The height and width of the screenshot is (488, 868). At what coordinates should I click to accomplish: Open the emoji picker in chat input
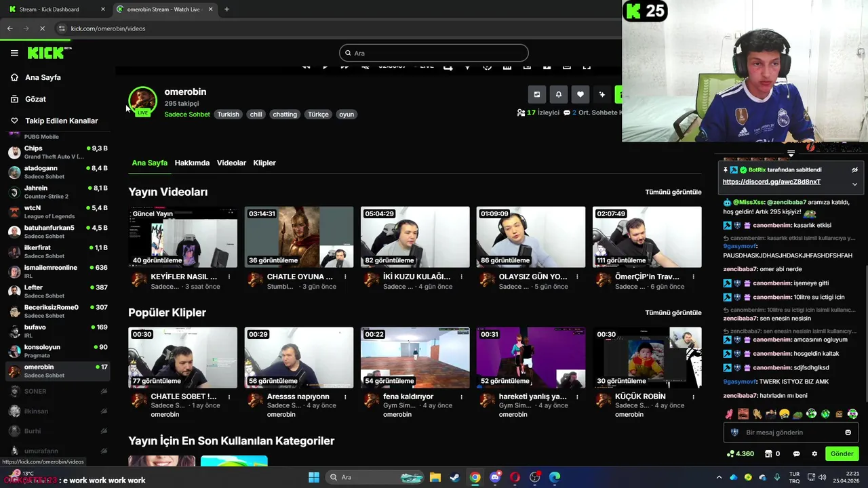(x=848, y=432)
